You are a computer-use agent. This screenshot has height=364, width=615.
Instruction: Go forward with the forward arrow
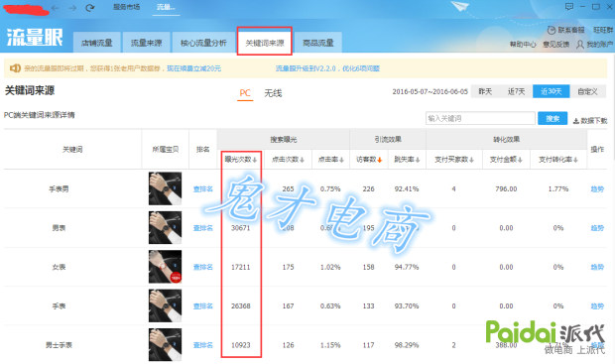point(72,8)
